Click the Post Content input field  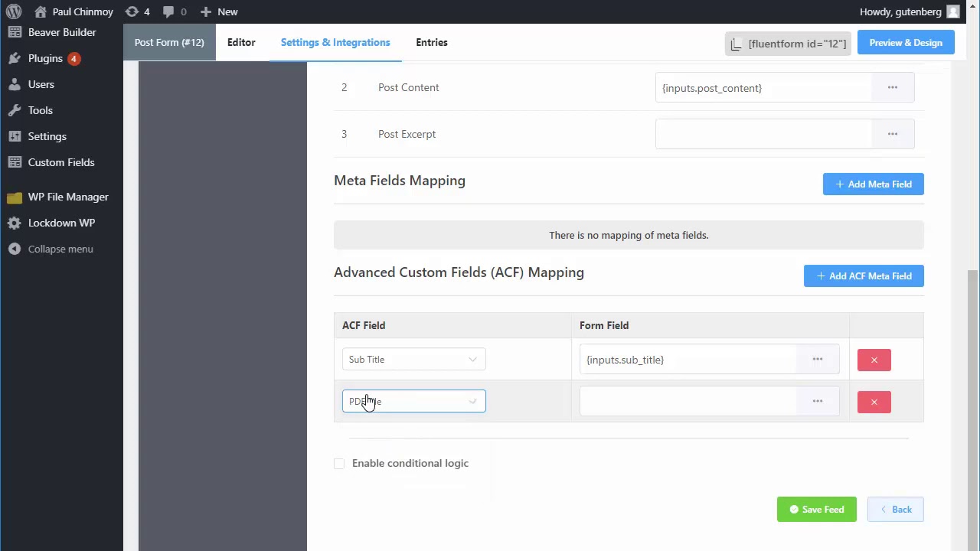tap(763, 88)
